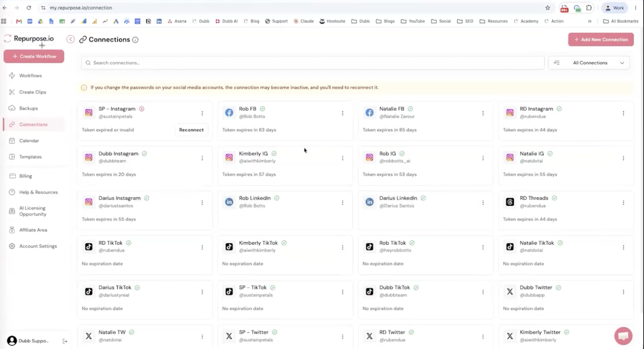Open options menu for SP - Instagram
This screenshot has height=349, width=644.
(x=202, y=113)
